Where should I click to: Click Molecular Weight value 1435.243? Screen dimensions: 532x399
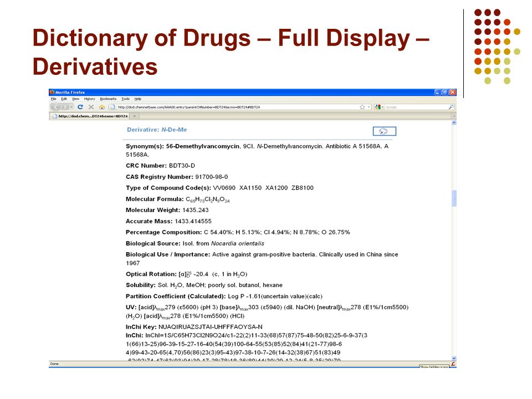pos(196,210)
